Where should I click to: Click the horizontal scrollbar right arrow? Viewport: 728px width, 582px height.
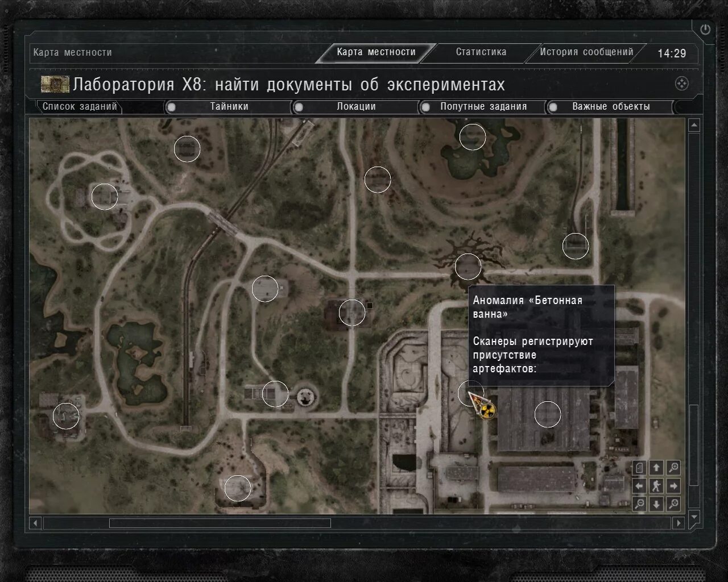pyautogui.click(x=678, y=523)
